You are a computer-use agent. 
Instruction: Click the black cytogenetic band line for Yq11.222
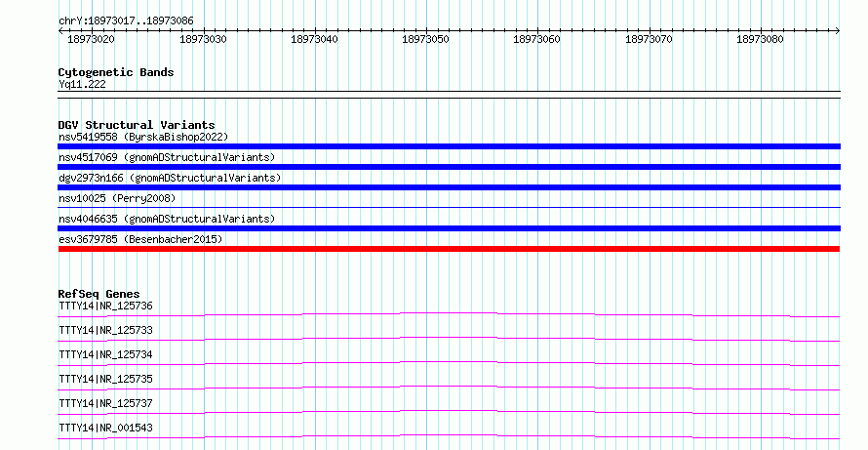point(449,95)
